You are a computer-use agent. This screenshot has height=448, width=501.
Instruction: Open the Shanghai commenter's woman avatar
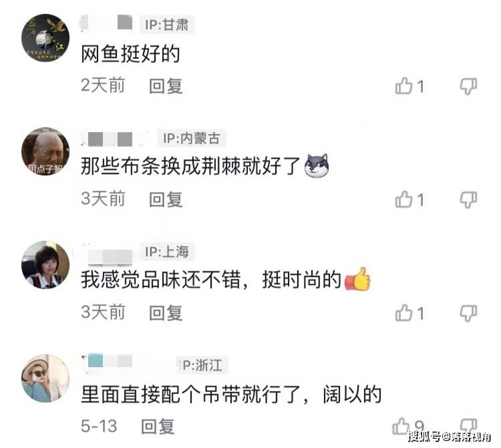(45, 265)
